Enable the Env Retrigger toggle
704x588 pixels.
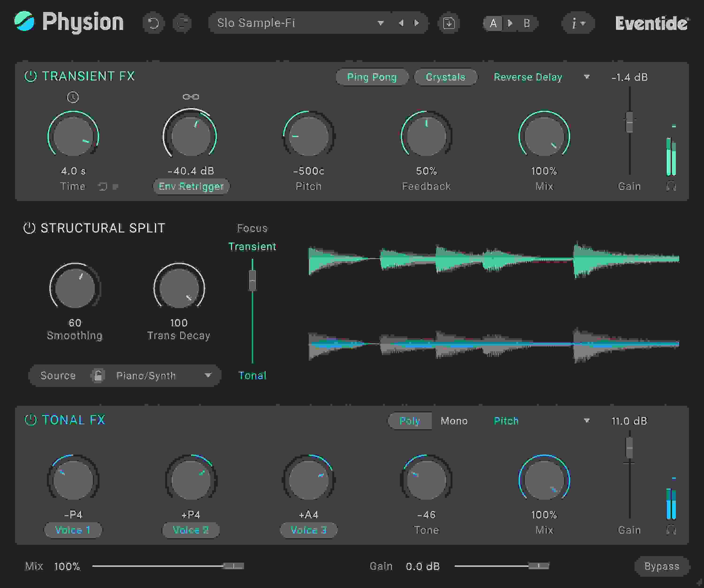[191, 186]
